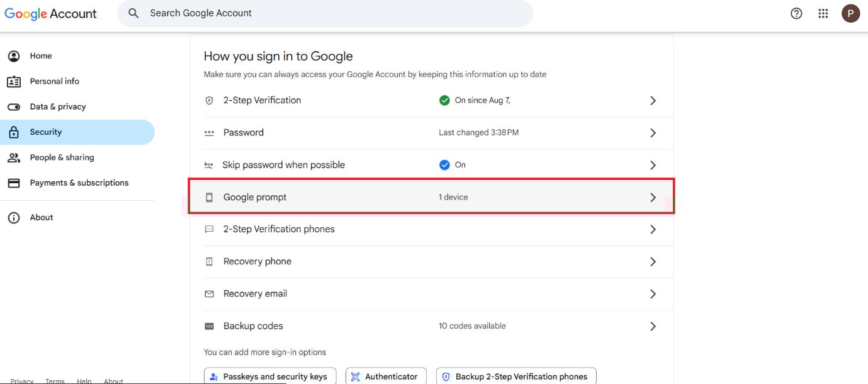The image size is (868, 384).
Task: Click the 2-Step Verification label
Action: tap(262, 100)
